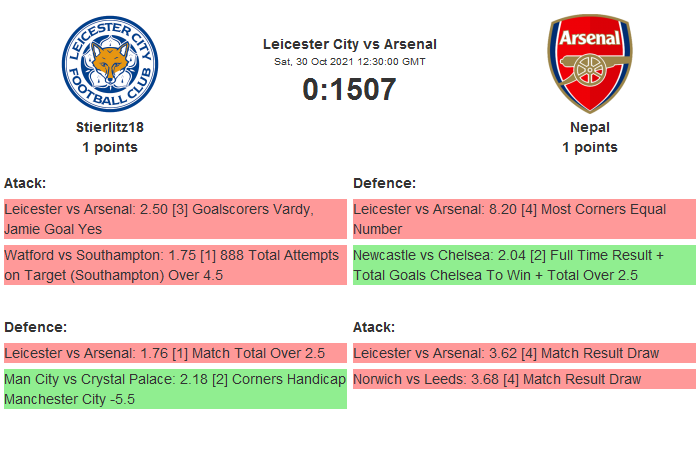
Task: Click the 0:1507 score display
Action: (x=349, y=89)
